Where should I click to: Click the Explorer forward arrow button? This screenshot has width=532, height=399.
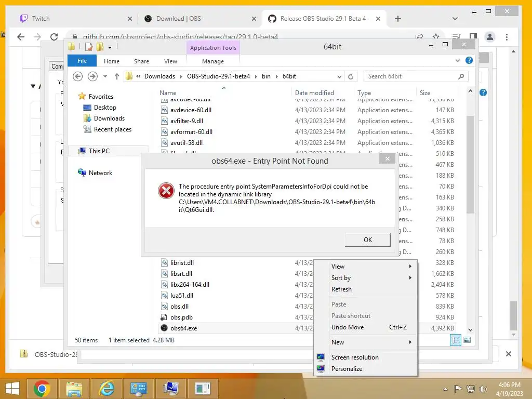[x=92, y=76]
